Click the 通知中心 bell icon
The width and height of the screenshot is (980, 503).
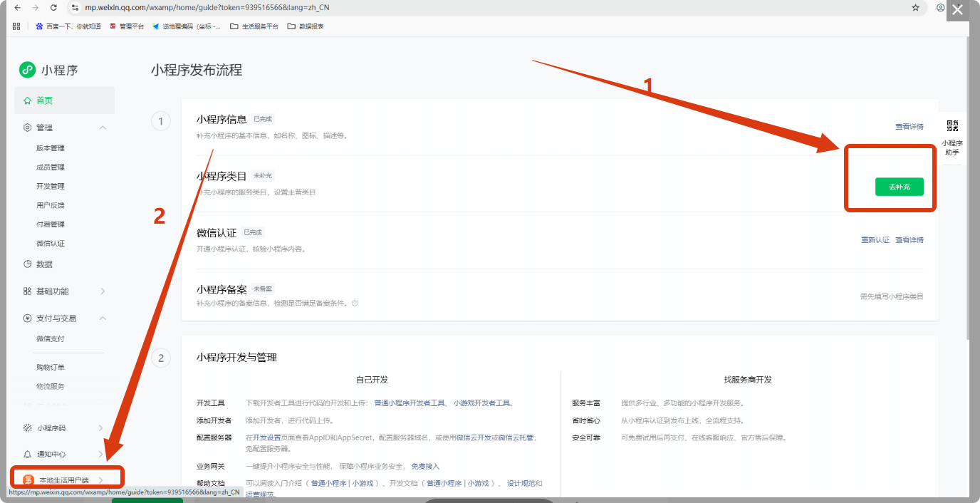[27, 454]
